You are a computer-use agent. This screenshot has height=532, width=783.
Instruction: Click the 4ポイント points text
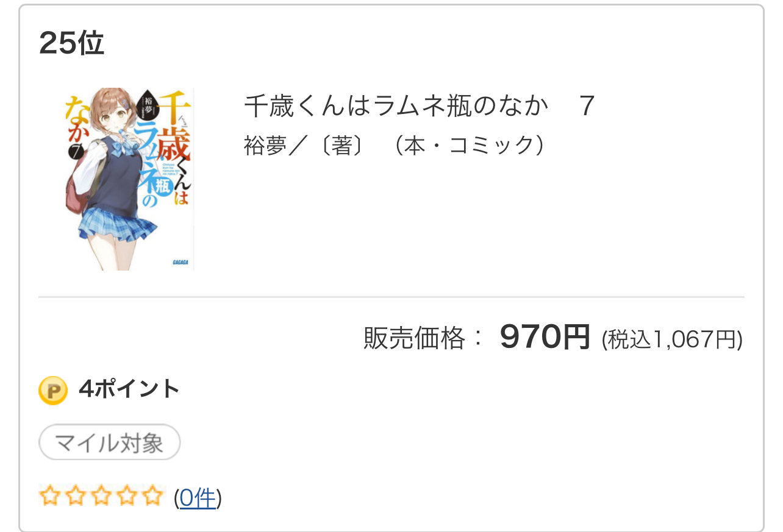coord(129,389)
